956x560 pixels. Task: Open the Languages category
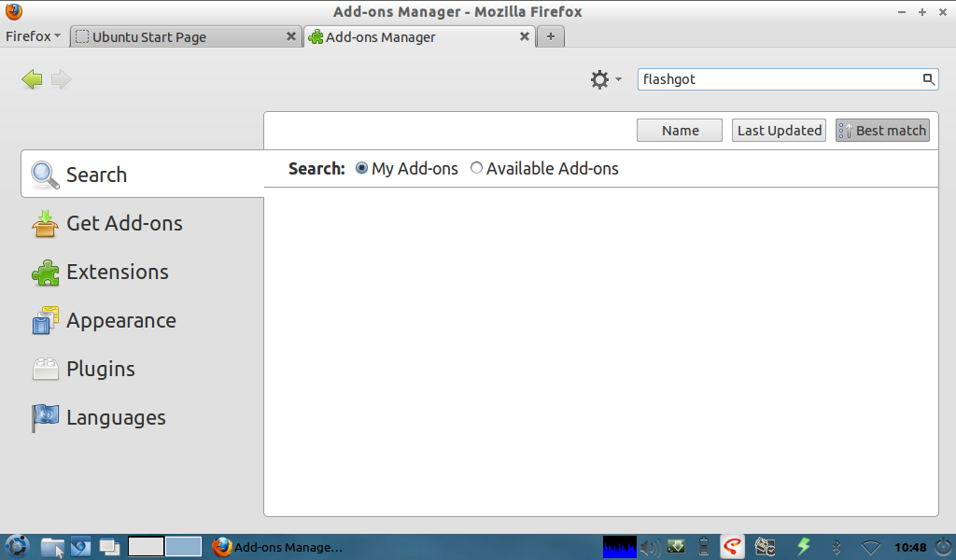click(143, 417)
